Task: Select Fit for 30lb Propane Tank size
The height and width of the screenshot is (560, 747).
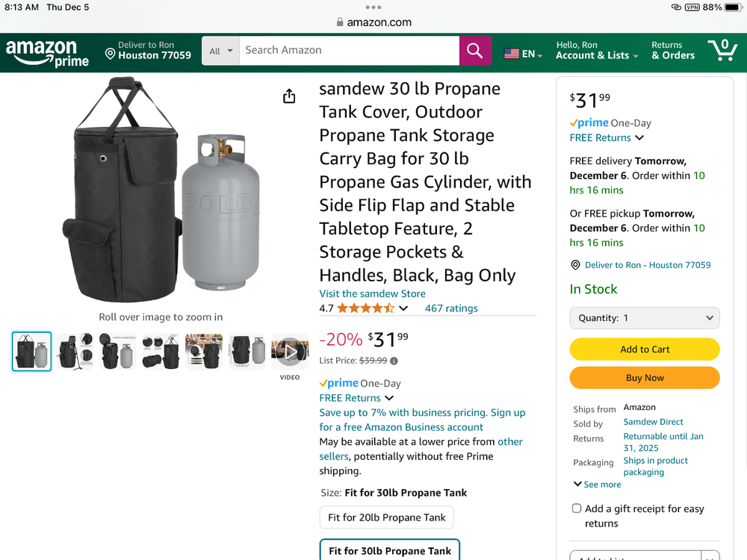Action: tap(390, 551)
